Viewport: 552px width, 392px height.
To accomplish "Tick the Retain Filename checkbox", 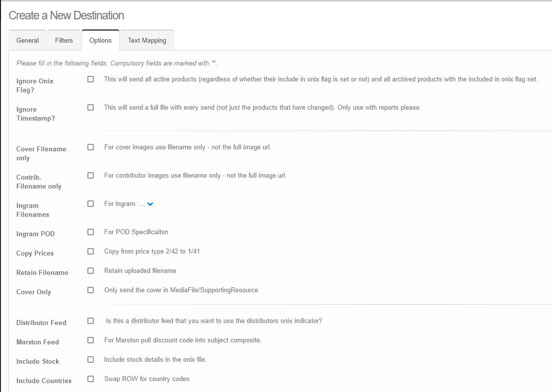I will click(x=90, y=270).
